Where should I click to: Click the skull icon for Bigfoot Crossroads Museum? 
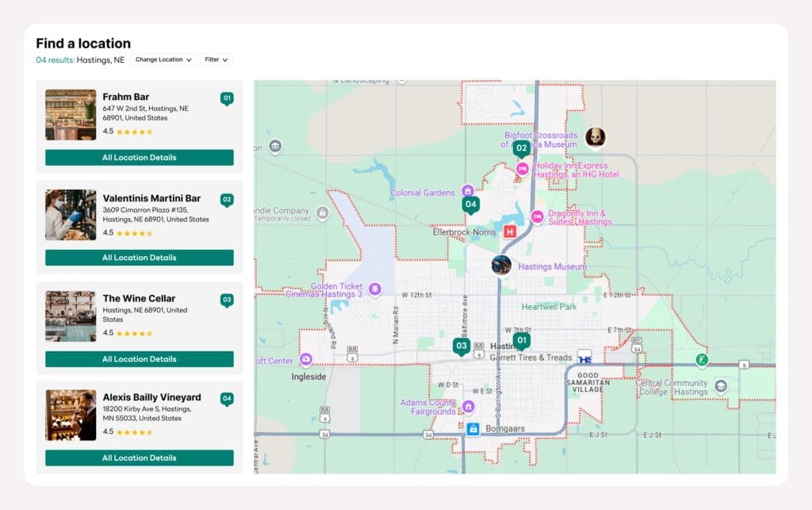[x=595, y=137]
